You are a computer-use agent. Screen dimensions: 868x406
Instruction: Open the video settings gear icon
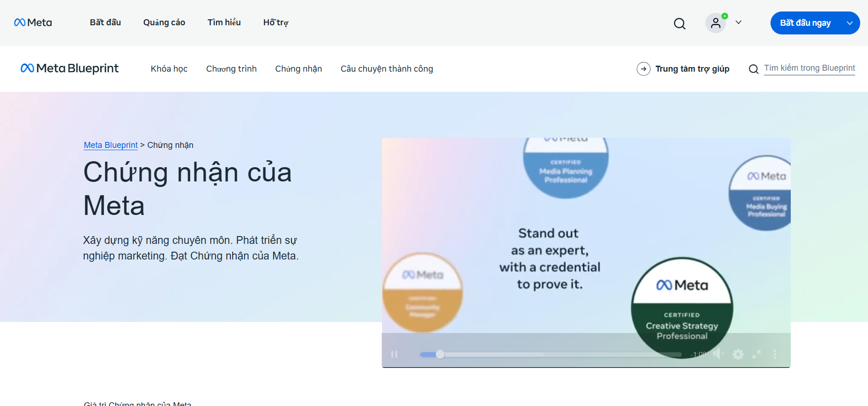point(738,354)
